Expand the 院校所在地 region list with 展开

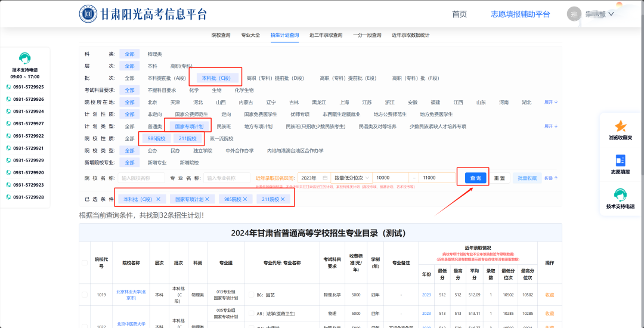[x=551, y=102]
